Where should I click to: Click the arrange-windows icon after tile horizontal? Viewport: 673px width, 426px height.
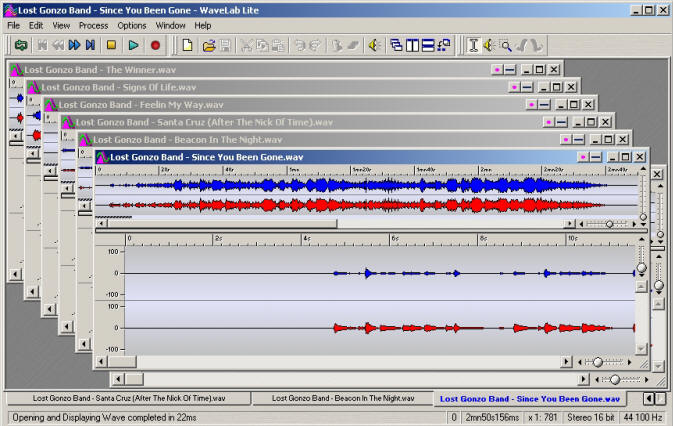(444, 45)
